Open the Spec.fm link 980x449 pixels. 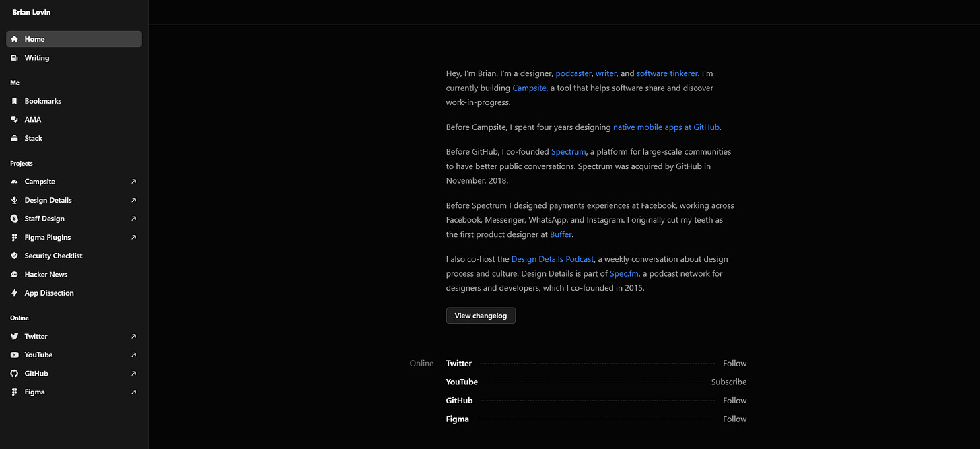(x=623, y=274)
